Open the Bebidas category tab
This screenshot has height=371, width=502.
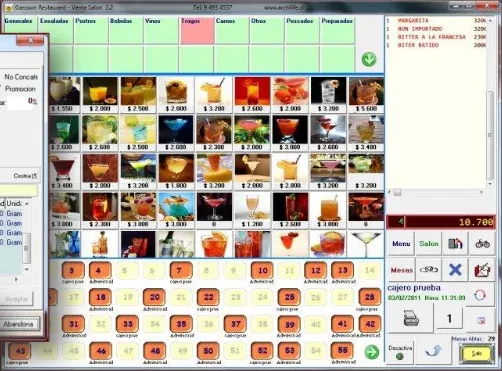[126, 30]
